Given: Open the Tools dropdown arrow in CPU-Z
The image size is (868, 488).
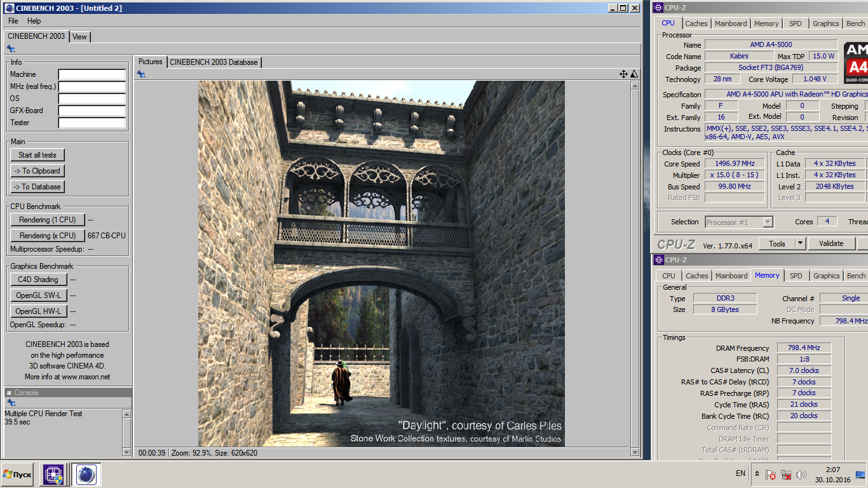Looking at the screenshot, I should tap(800, 243).
